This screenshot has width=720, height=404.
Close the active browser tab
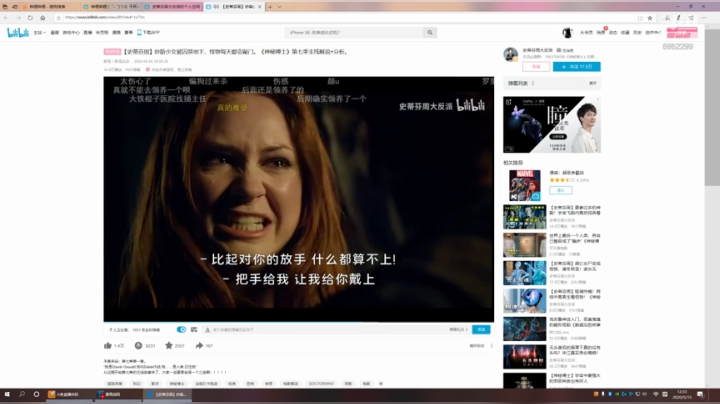pyautogui.click(x=259, y=7)
